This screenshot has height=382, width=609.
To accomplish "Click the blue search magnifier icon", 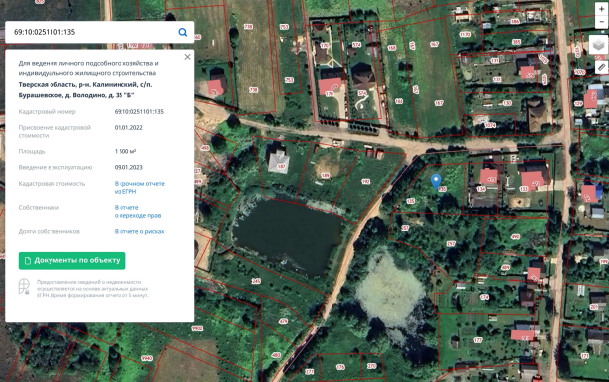I will (x=183, y=32).
